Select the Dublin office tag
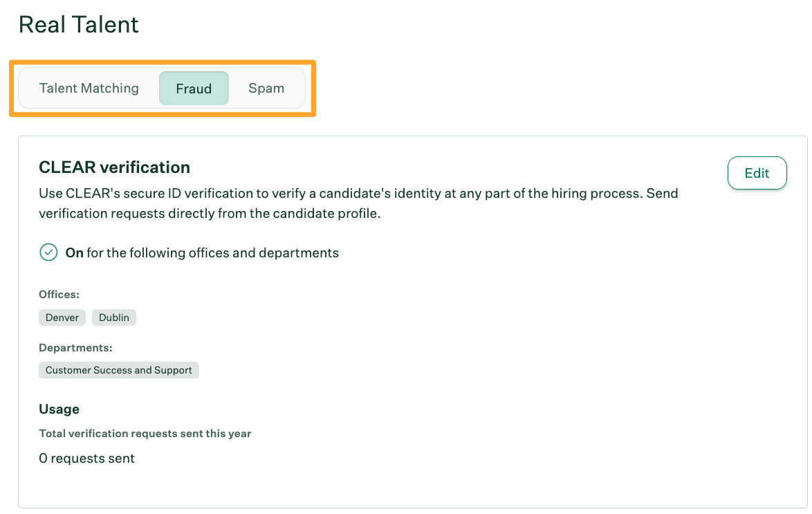The height and width of the screenshot is (514, 812). click(114, 318)
